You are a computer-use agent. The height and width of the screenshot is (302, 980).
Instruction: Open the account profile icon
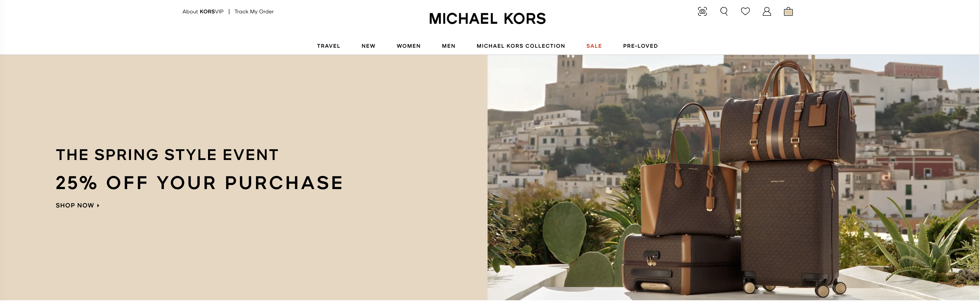(x=767, y=11)
